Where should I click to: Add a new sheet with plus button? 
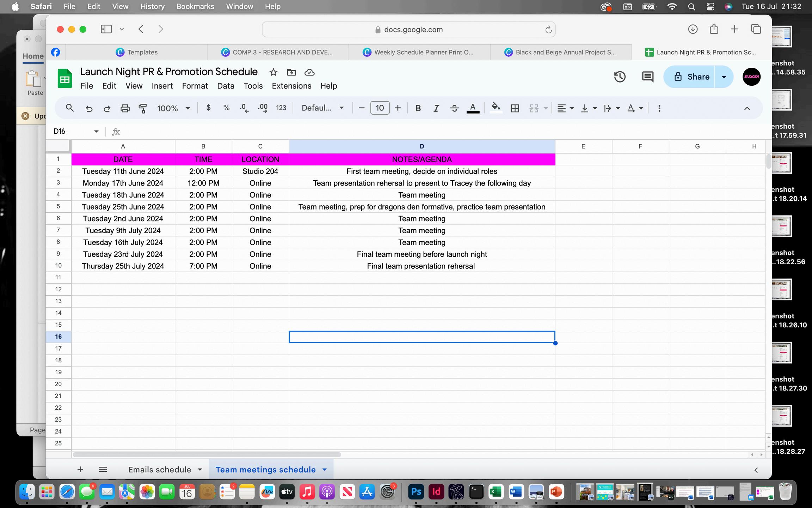pyautogui.click(x=80, y=470)
